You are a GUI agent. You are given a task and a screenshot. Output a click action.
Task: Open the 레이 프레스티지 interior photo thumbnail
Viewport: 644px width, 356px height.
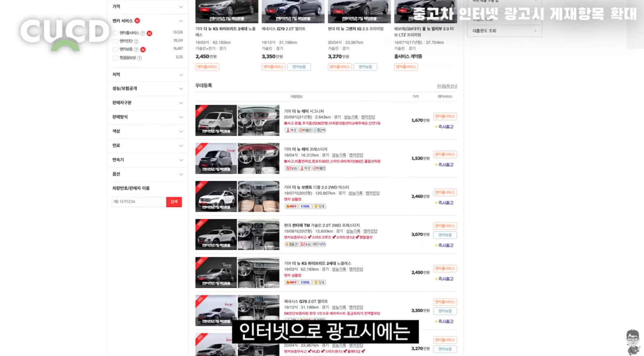click(x=258, y=158)
